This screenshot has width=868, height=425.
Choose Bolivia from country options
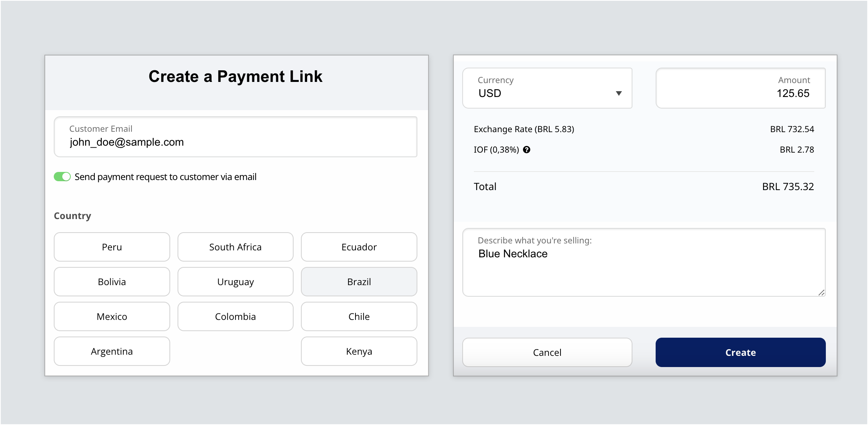[x=112, y=282]
